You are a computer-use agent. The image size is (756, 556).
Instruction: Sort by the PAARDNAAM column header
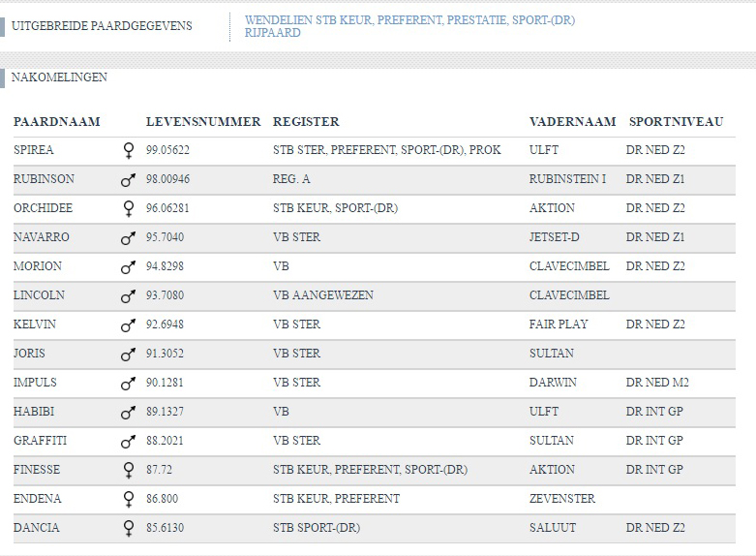click(57, 122)
